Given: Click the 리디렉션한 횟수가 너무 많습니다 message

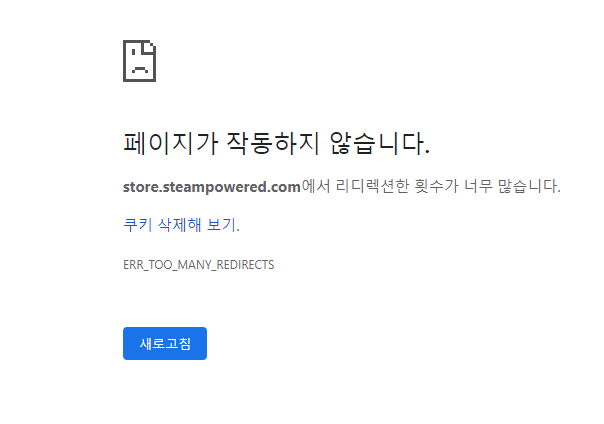Looking at the screenshot, I should 448,186.
